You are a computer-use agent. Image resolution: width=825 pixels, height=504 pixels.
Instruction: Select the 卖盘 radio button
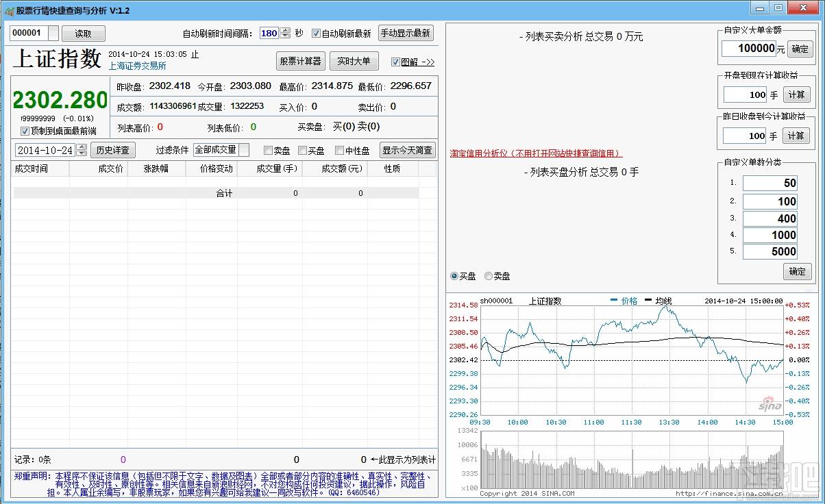(489, 276)
